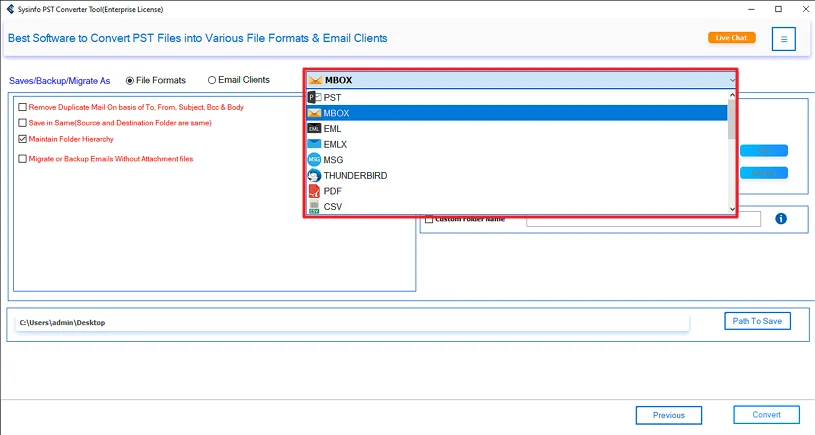
Task: Maximize the application window
Action: pos(778,9)
